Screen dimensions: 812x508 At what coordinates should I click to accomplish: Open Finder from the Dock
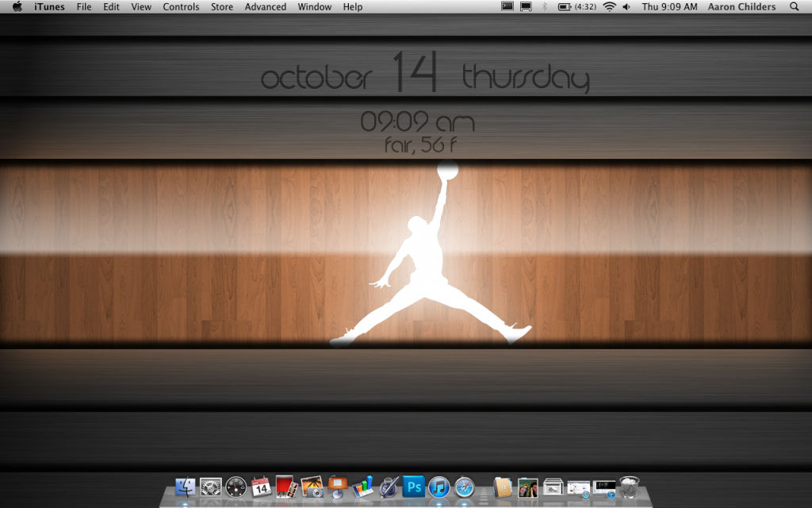[x=185, y=487]
